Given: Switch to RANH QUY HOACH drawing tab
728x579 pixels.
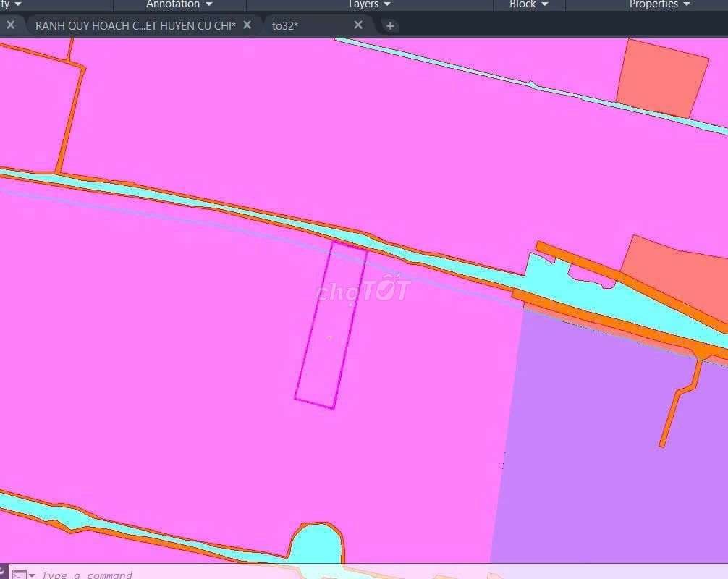Looking at the screenshot, I should click(135, 25).
